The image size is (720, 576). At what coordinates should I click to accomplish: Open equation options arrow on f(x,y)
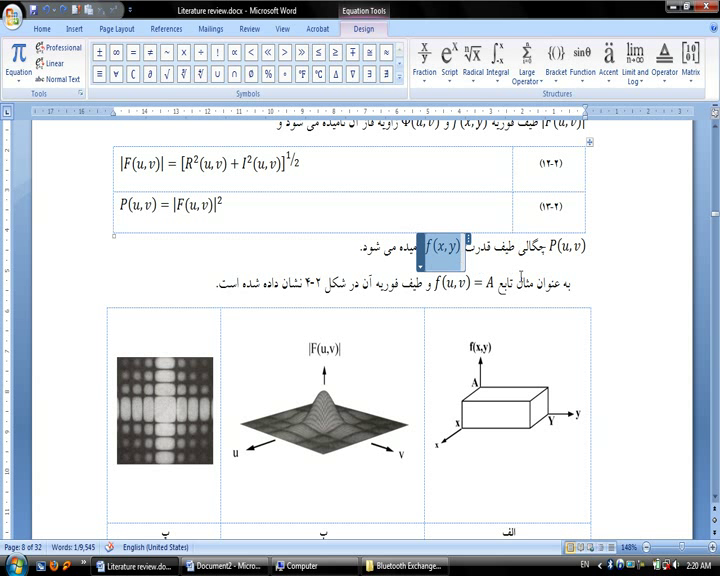pyautogui.click(x=422, y=267)
